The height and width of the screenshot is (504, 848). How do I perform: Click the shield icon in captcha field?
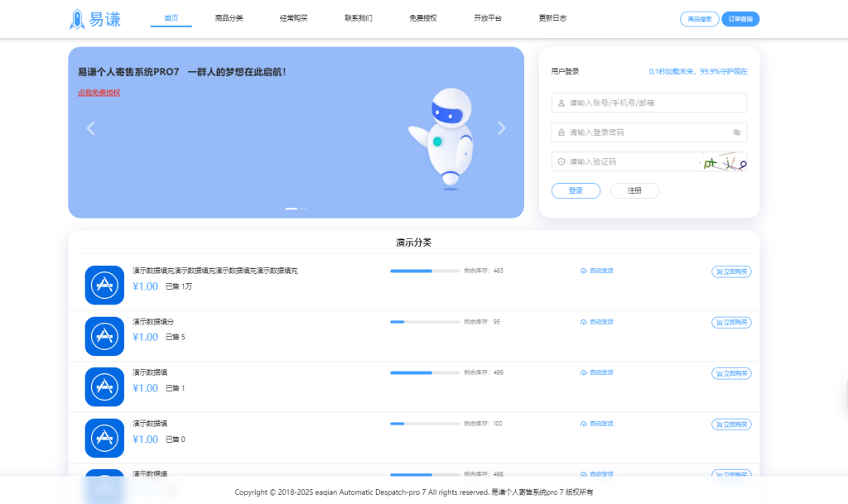[x=561, y=161]
